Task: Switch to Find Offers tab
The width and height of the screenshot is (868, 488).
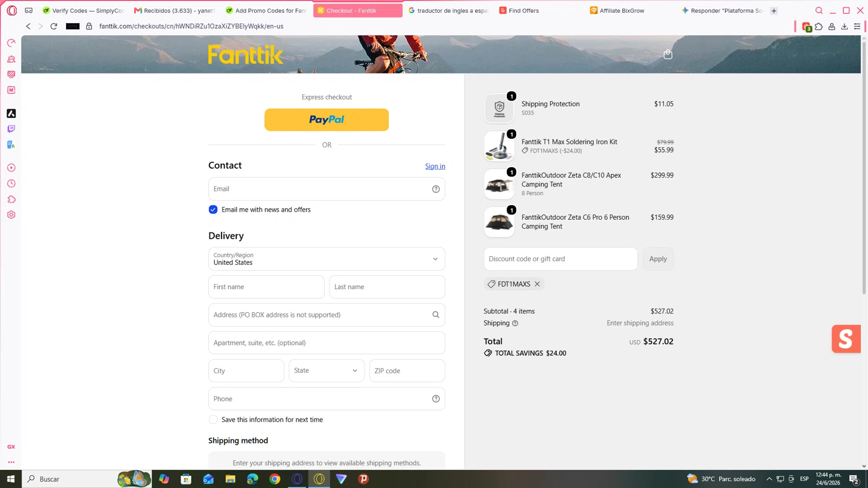Action: pyautogui.click(x=539, y=10)
